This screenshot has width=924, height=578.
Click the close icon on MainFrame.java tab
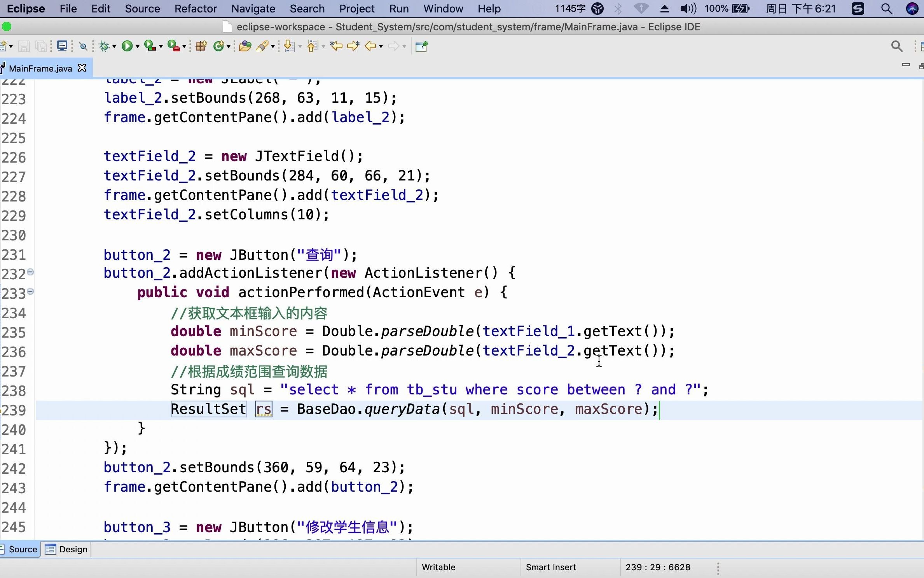pyautogui.click(x=82, y=67)
